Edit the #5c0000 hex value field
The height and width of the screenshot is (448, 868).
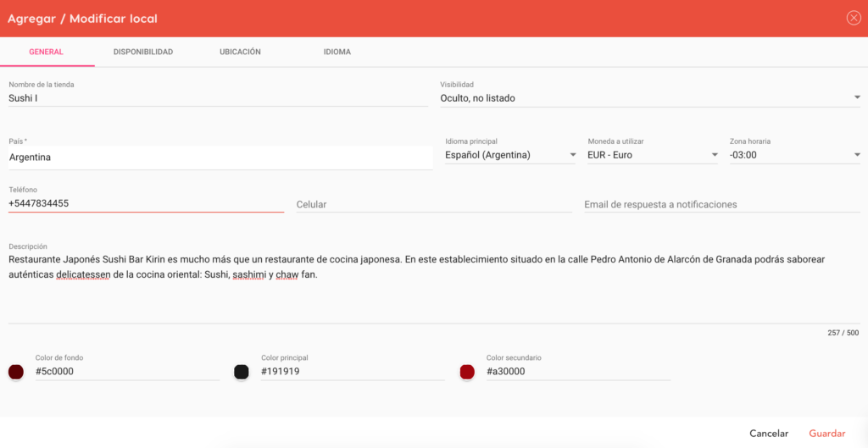127,372
